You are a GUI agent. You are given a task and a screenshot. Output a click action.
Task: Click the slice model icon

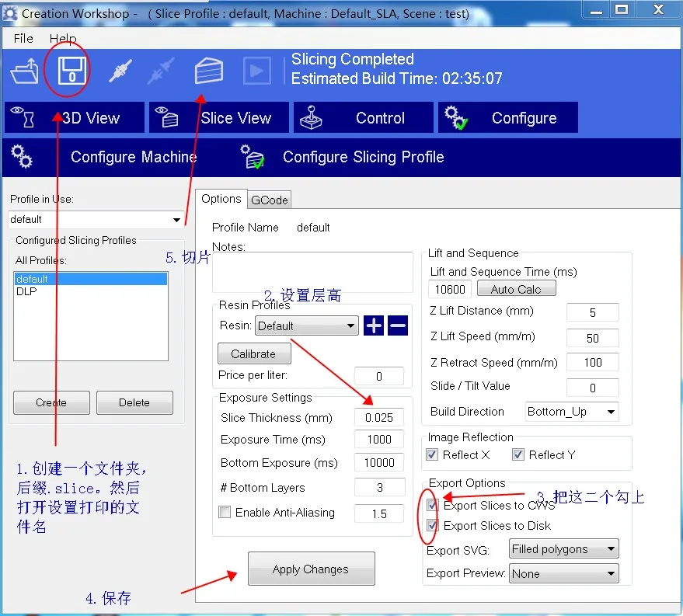[209, 71]
